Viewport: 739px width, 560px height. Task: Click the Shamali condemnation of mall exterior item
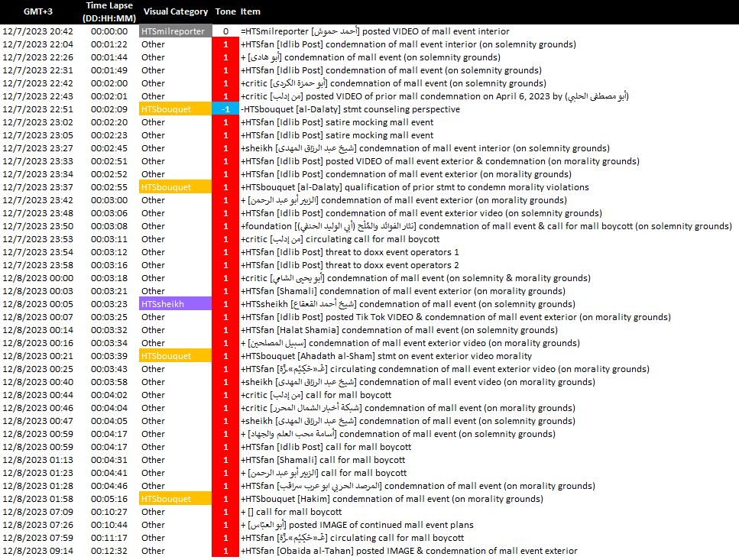click(403, 291)
